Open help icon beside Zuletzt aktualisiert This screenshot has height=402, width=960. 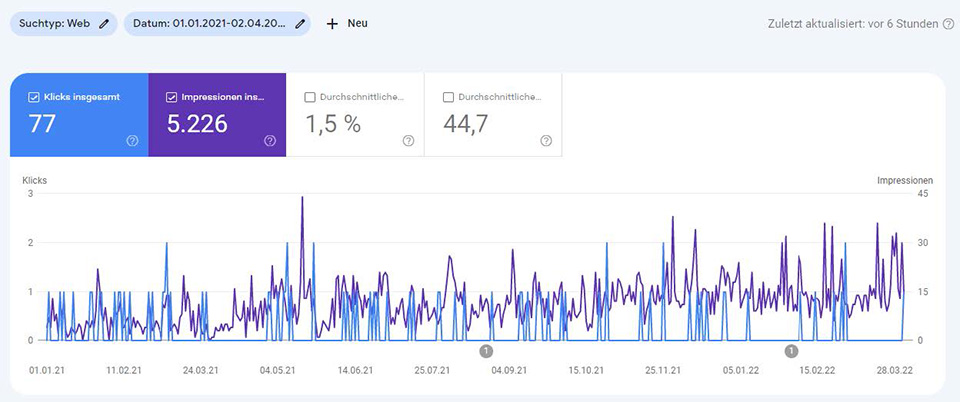(948, 24)
